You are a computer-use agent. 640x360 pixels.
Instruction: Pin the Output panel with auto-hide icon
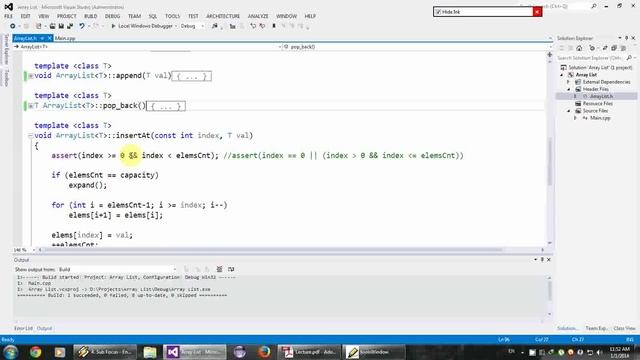click(x=542, y=260)
